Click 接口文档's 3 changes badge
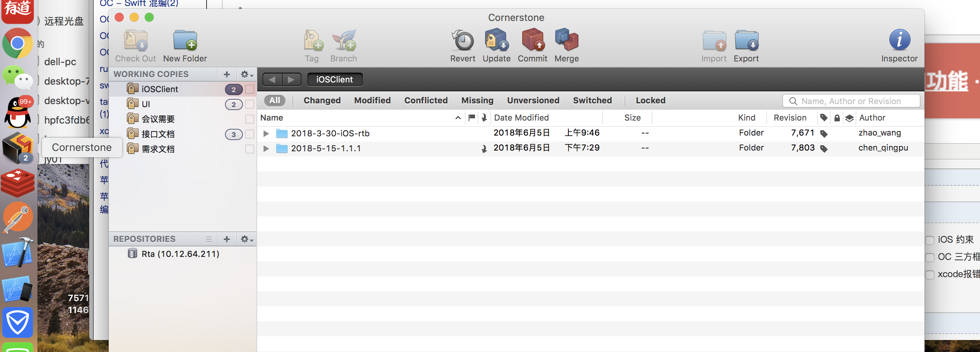Screen dimensions: 980x352 [234, 134]
